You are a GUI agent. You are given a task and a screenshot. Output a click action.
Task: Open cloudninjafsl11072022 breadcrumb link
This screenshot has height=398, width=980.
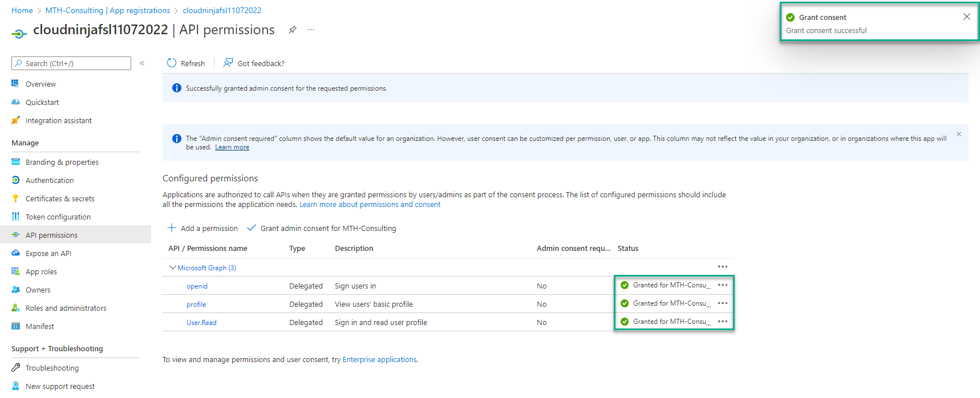point(222,10)
